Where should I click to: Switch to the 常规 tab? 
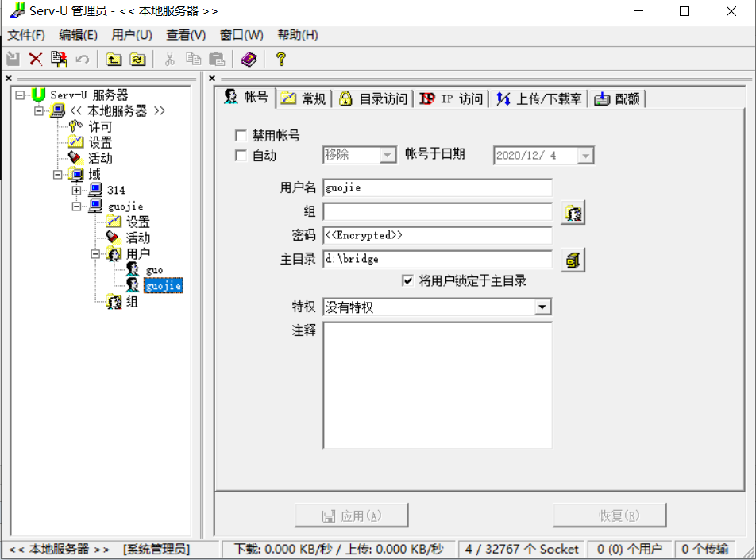pos(303,98)
